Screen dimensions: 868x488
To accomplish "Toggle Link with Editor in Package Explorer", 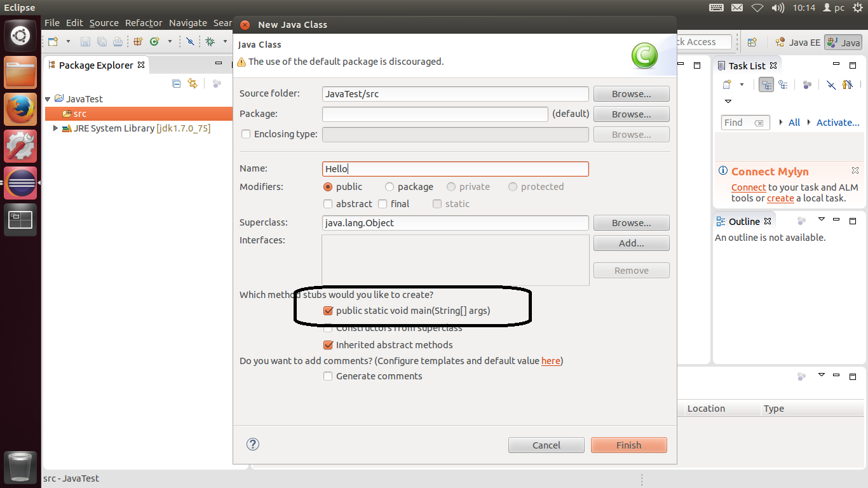I will pyautogui.click(x=193, y=83).
